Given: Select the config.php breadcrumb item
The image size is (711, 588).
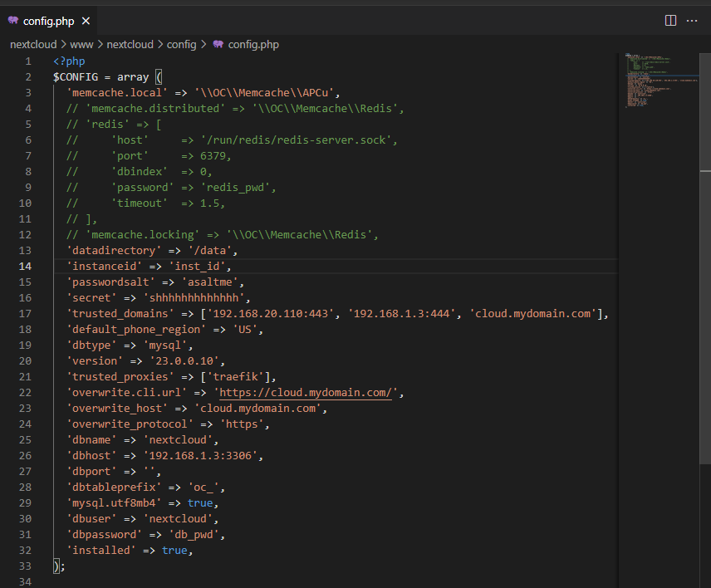Looking at the screenshot, I should tap(253, 44).
